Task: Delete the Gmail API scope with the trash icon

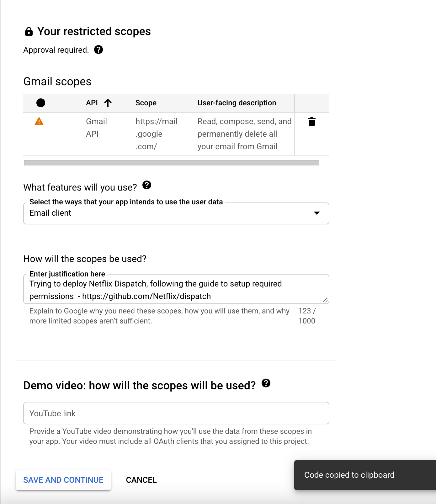Action: (312, 122)
